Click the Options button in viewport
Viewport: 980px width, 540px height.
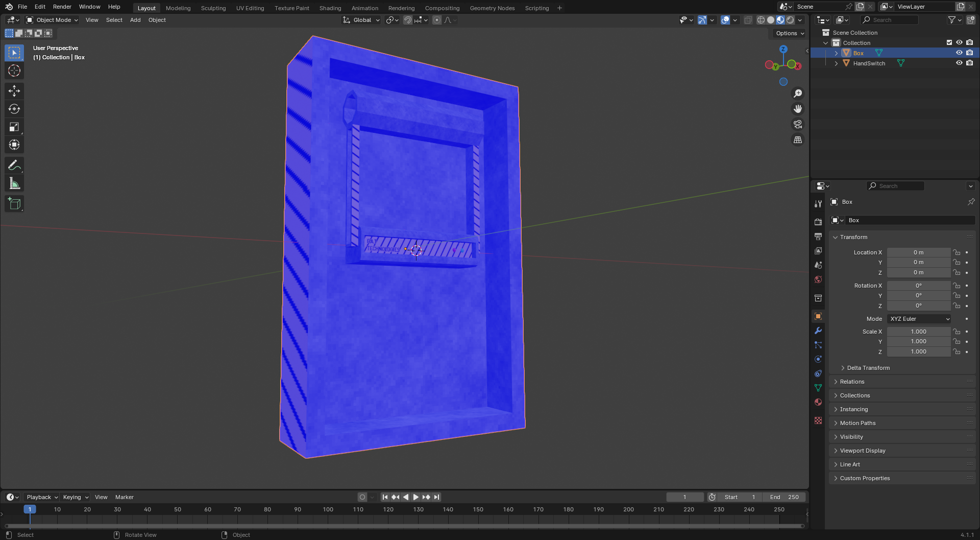coord(789,33)
